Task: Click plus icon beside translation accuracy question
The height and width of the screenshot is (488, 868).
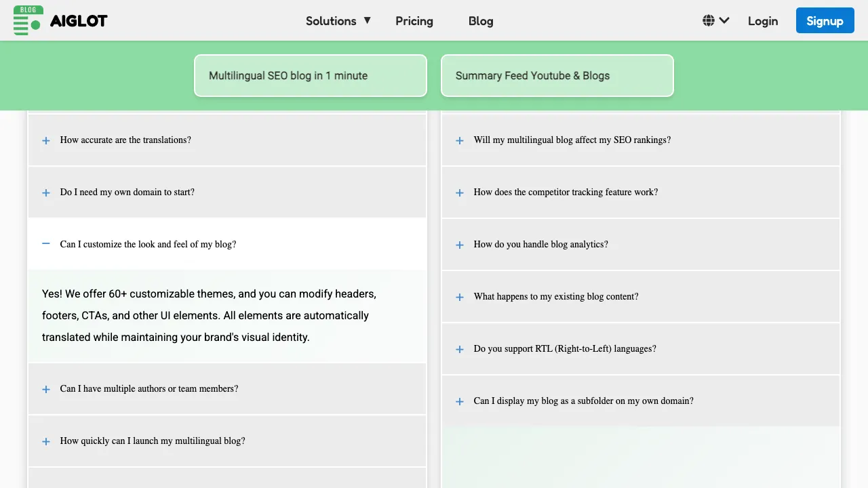Action: coord(46,140)
